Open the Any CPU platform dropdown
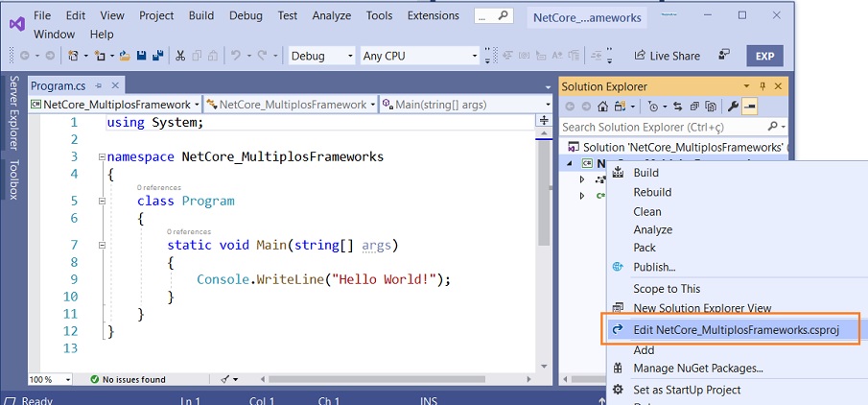The image size is (868, 405). point(419,56)
